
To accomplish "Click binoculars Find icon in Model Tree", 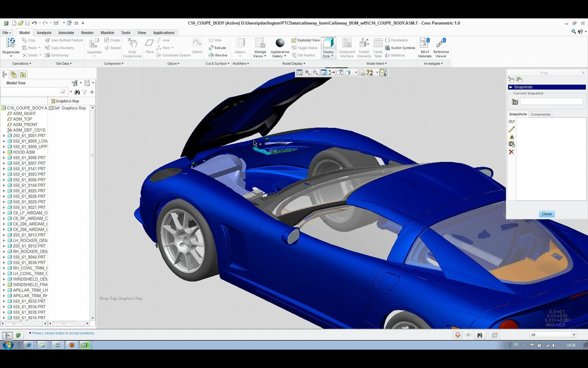I will coord(77,92).
